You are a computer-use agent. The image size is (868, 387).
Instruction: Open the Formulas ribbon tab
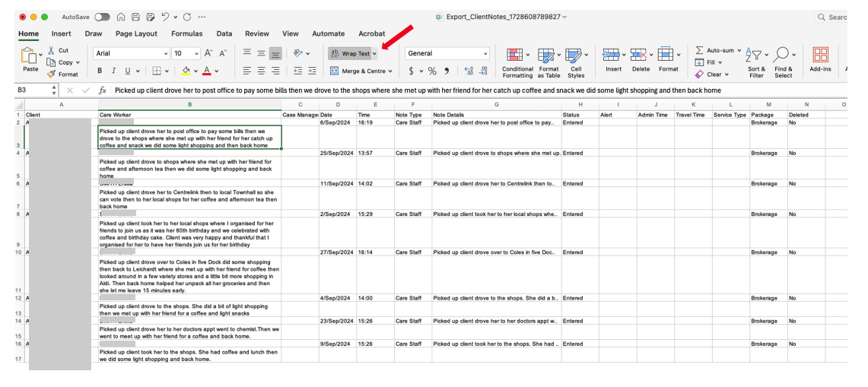[x=186, y=34]
